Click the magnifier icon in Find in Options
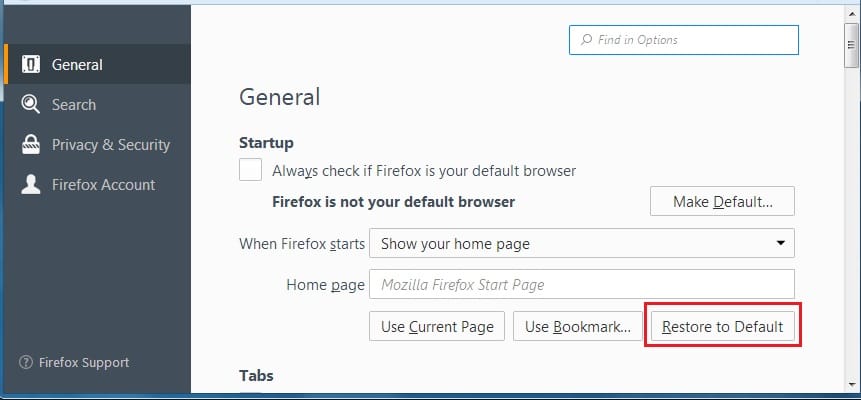This screenshot has height=400, width=861. 585,40
